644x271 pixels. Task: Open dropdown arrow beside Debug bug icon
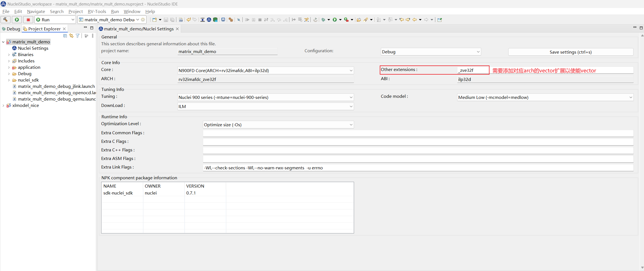pyautogui.click(x=329, y=20)
